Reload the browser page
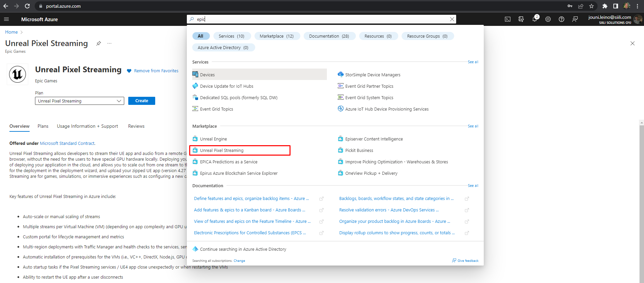Screen dimensions: 644x283 tap(27, 6)
